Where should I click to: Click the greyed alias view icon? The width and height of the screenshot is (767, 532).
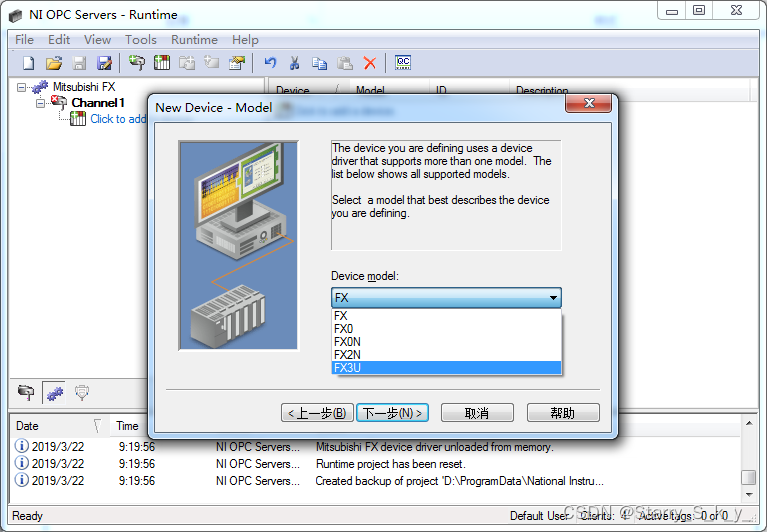pyautogui.click(x=82, y=392)
